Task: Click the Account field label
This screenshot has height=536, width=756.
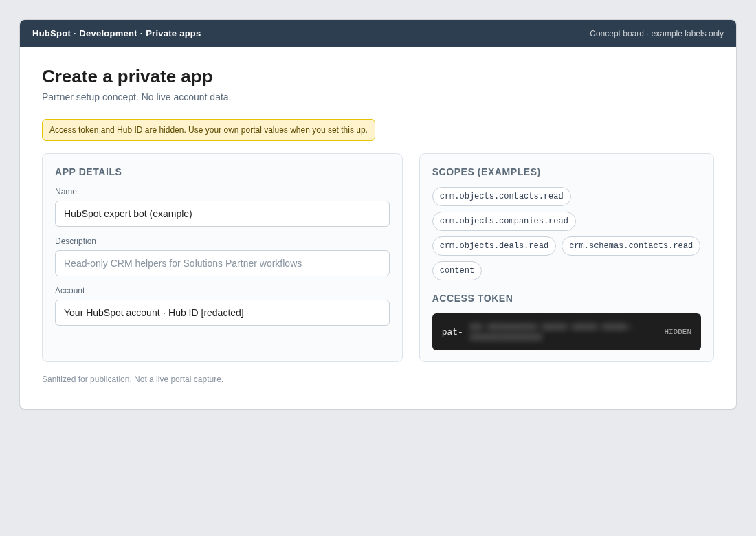Action: tap(70, 291)
